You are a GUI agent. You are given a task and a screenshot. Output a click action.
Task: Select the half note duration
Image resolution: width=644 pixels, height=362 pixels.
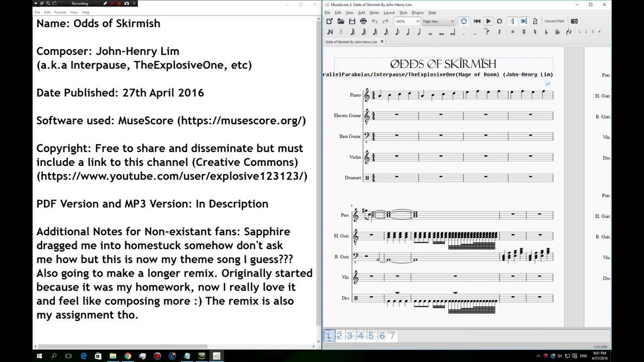[x=419, y=32]
